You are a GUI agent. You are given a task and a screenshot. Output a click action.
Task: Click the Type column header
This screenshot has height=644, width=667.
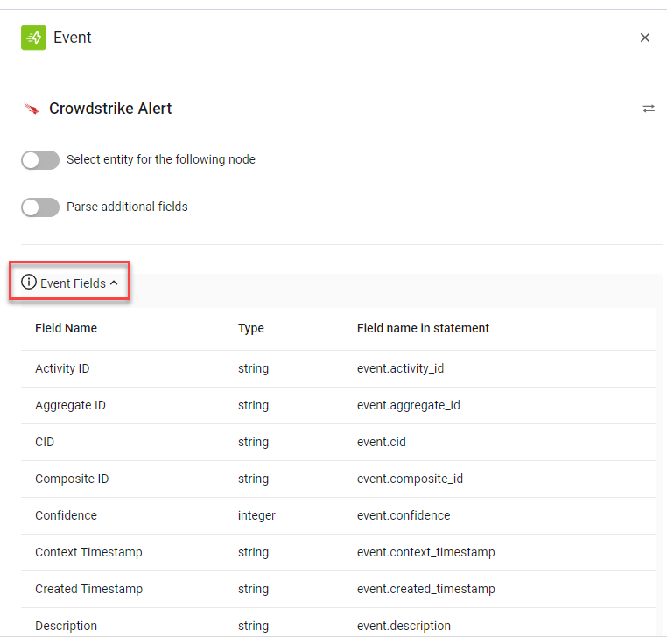251,328
